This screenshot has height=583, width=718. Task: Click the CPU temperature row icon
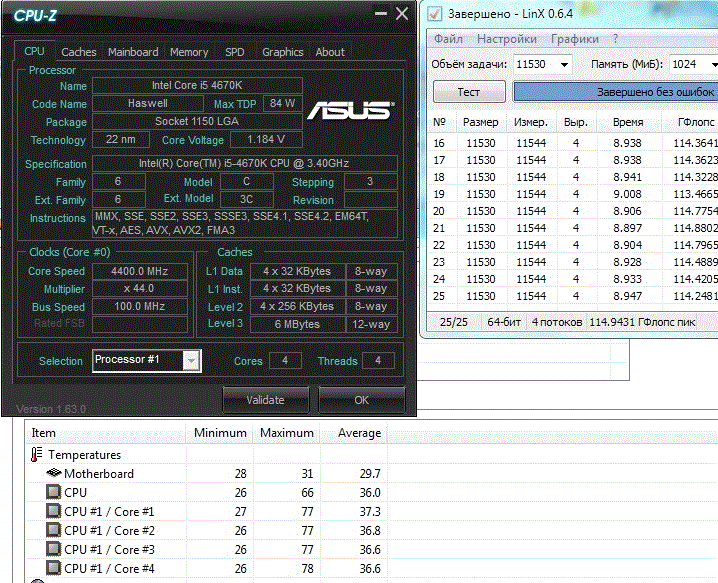[x=54, y=492]
